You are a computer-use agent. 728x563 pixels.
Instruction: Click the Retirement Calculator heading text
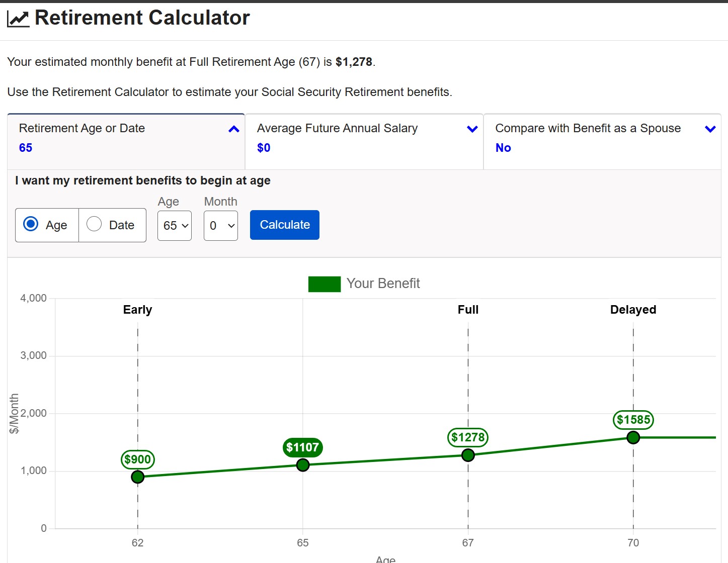click(x=142, y=18)
